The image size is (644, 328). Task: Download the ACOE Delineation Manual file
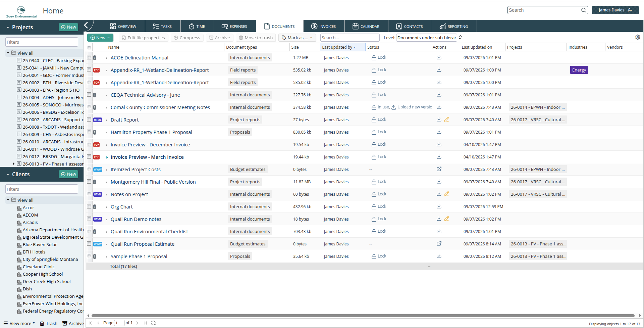[439, 57]
